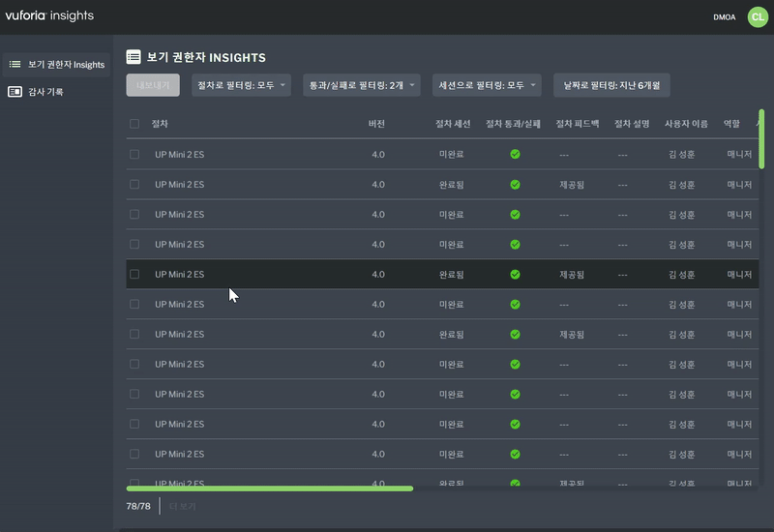The image size is (774, 532).
Task: Select the highlighted row's checkbox
Action: click(x=134, y=275)
